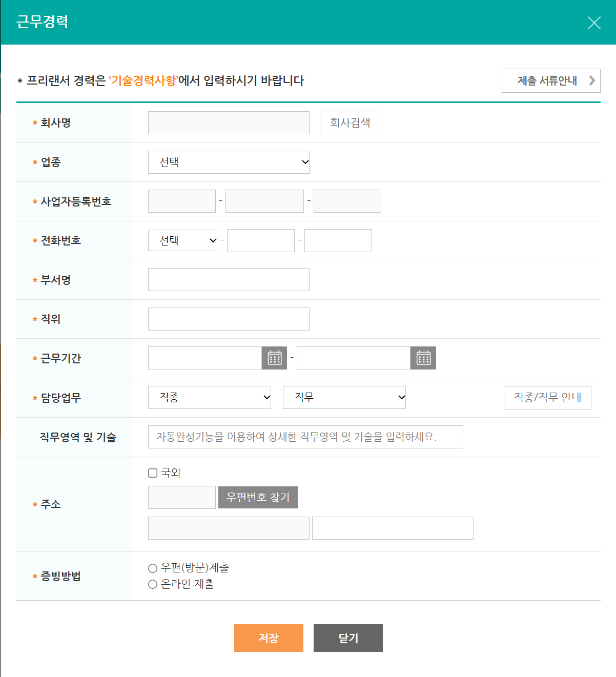Viewport: 616px width, 677px height.
Task: Expand the 직무 dropdown
Action: (344, 397)
